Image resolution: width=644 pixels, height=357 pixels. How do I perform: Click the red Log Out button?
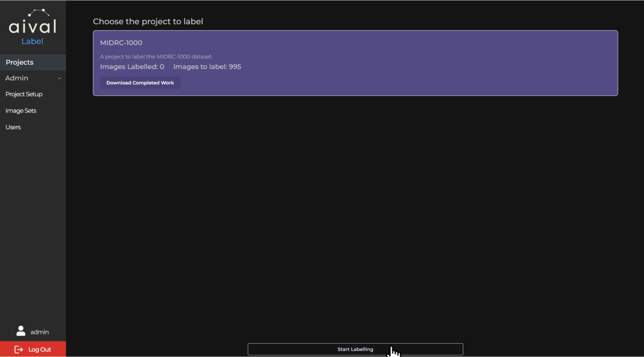[33, 349]
